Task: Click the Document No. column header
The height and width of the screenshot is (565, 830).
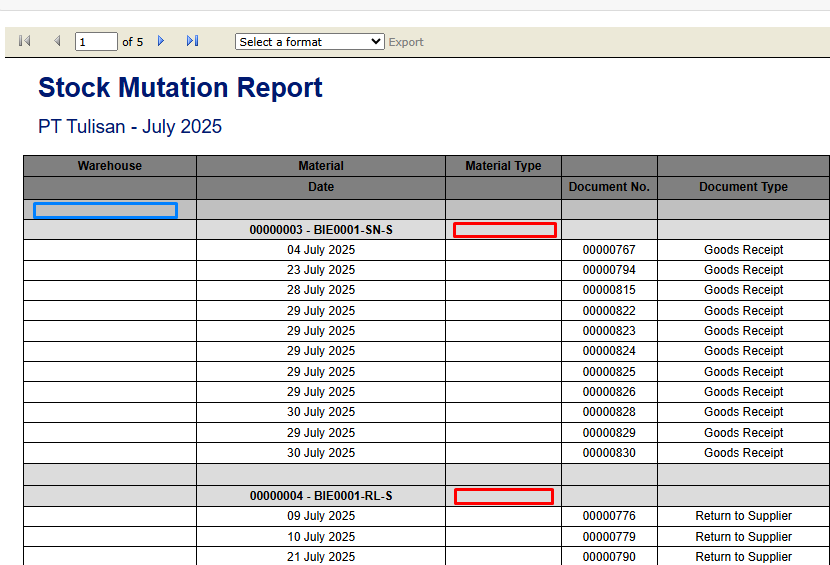Action: [609, 187]
